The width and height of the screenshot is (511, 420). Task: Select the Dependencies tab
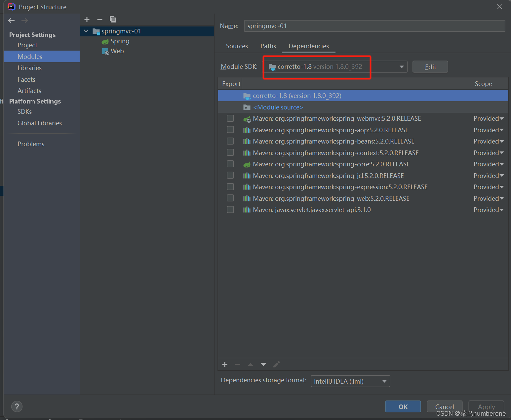[309, 46]
